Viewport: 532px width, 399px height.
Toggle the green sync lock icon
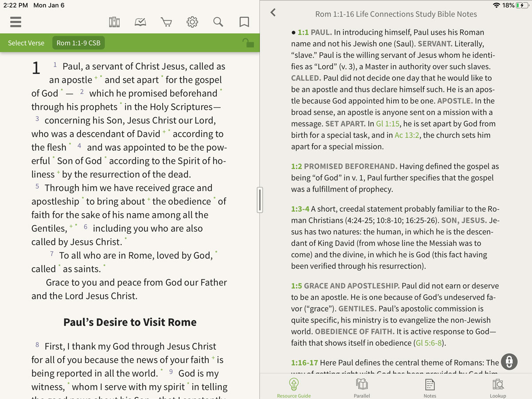point(248,43)
